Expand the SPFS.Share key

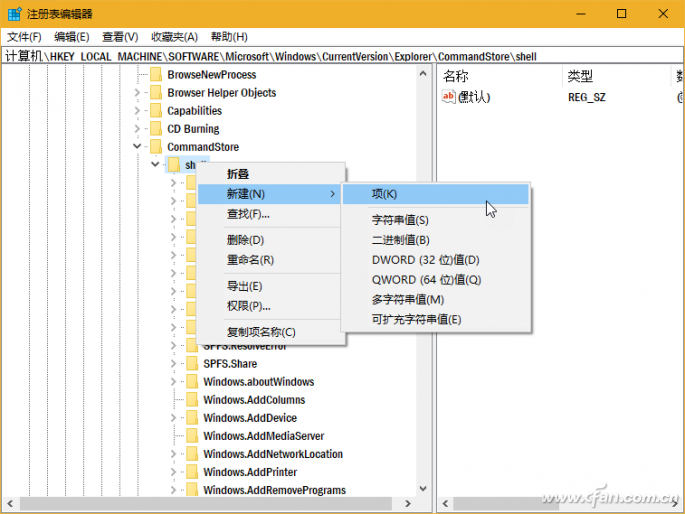tap(173, 364)
